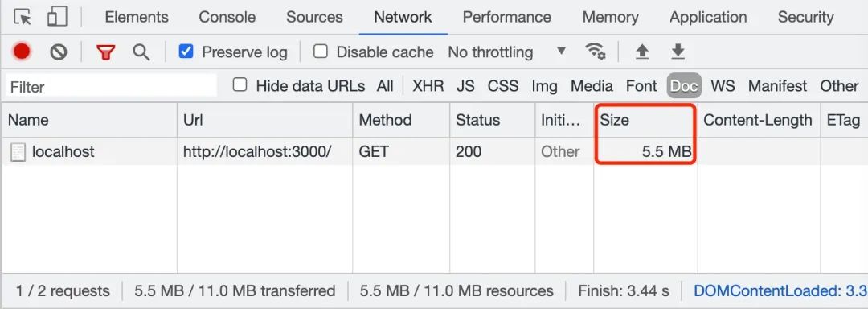Screen dimensions: 868x309
Task: Open network search with magnifier icon
Action: click(x=141, y=52)
